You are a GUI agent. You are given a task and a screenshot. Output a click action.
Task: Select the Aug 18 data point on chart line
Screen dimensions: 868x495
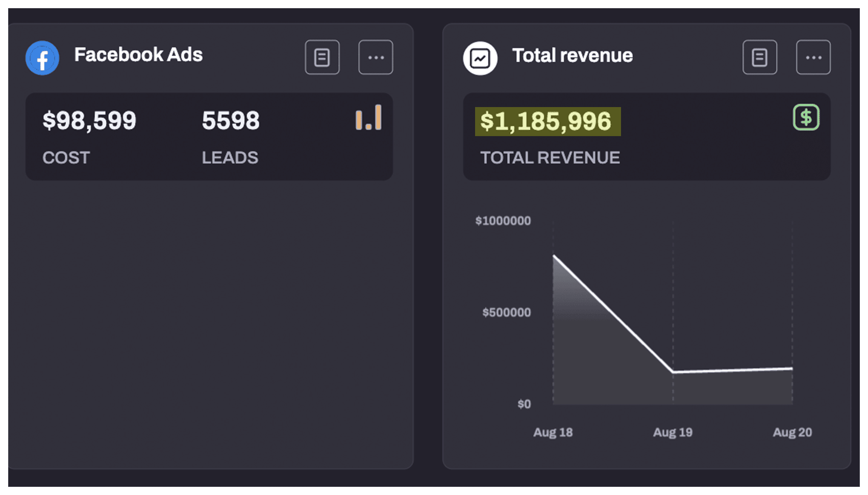(x=554, y=256)
